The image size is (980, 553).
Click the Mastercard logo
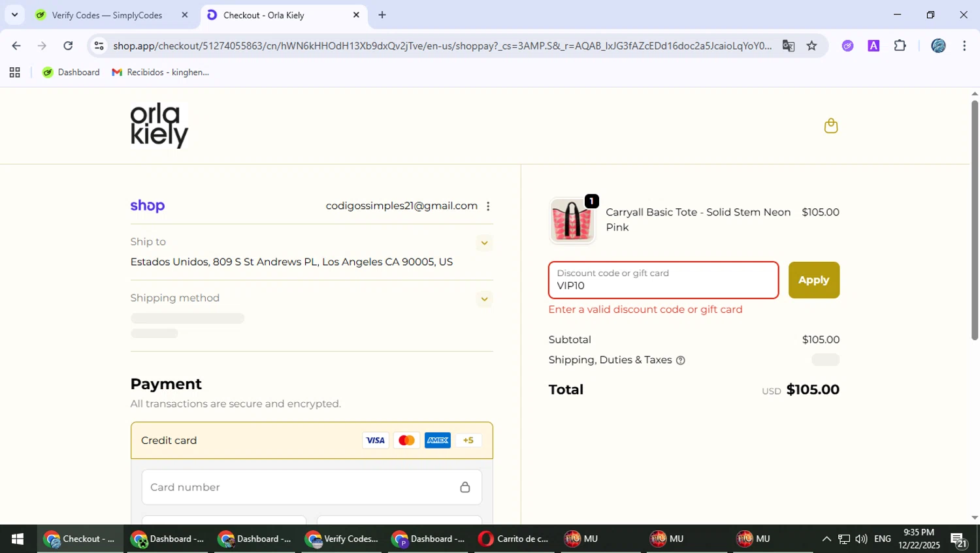pyautogui.click(x=406, y=441)
